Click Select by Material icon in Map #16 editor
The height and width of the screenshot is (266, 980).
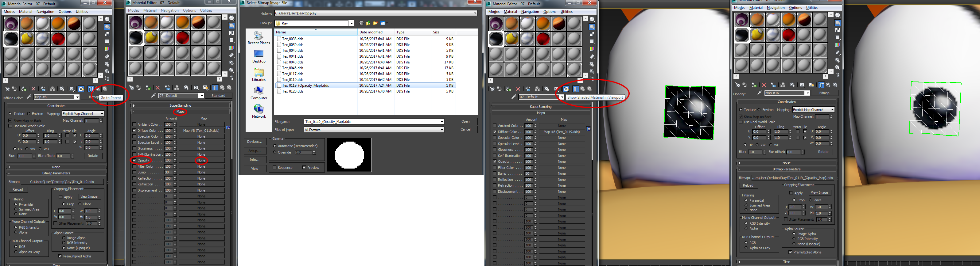pyautogui.click(x=838, y=68)
